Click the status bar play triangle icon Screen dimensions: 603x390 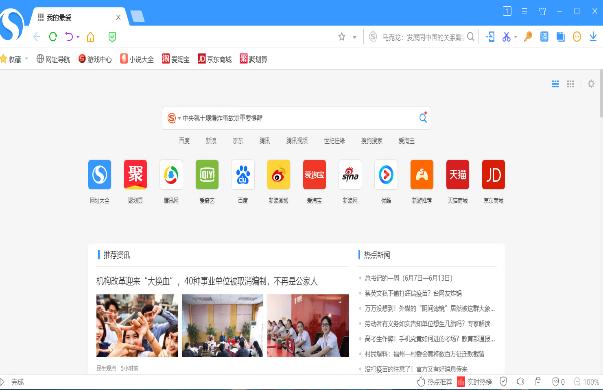[2, 382]
